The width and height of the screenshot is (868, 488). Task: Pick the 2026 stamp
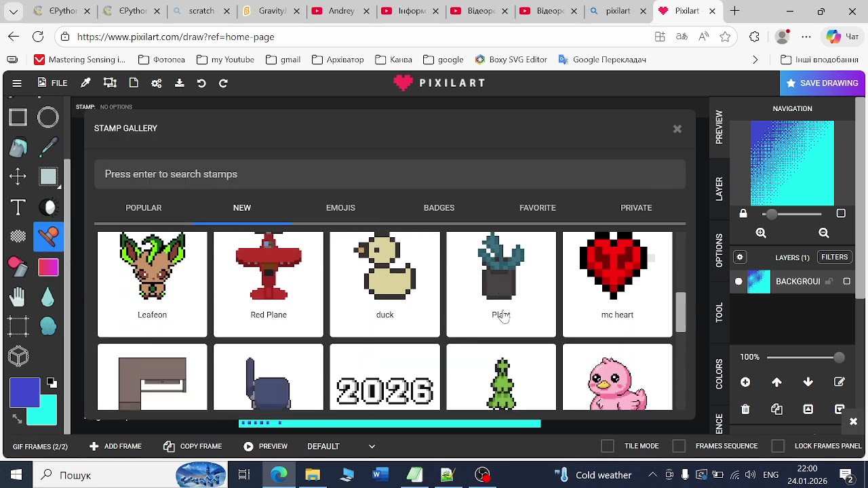384,378
